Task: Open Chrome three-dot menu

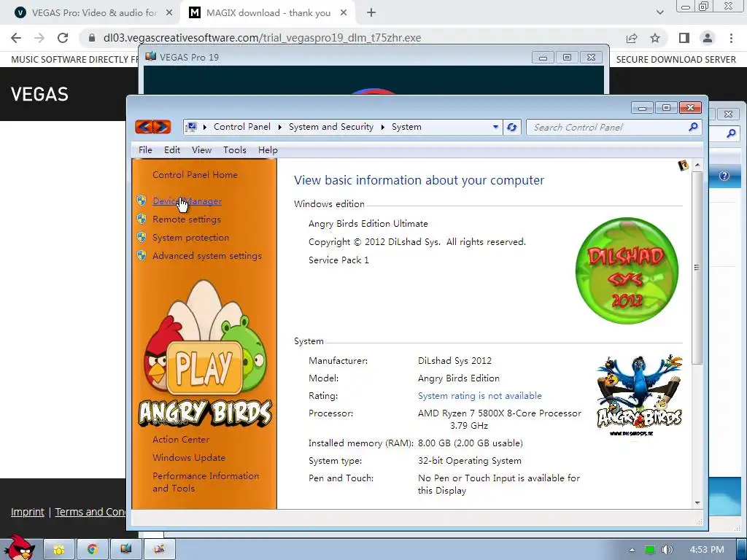Action: pyautogui.click(x=731, y=38)
